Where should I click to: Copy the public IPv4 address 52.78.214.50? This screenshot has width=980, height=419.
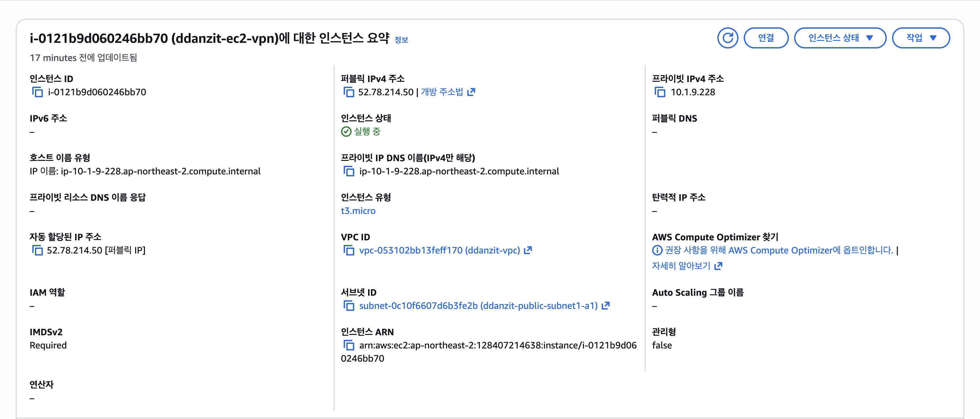tap(349, 92)
